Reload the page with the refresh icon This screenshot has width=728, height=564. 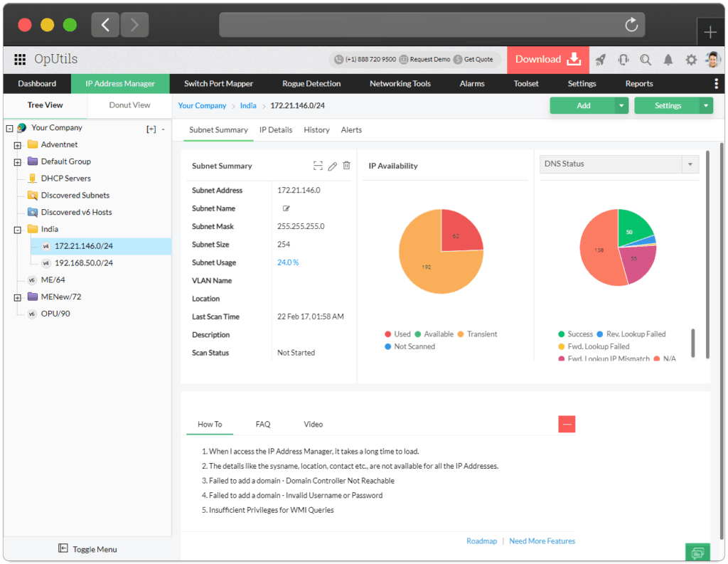631,25
